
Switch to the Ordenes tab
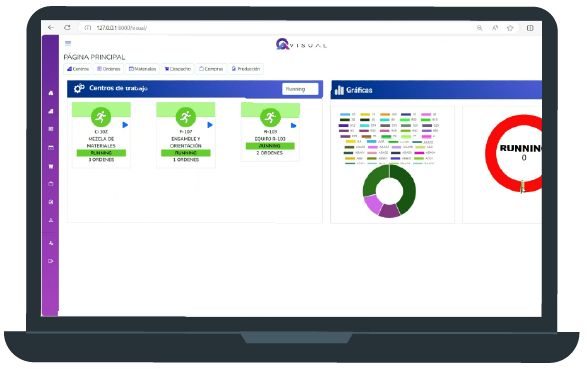pyautogui.click(x=109, y=69)
